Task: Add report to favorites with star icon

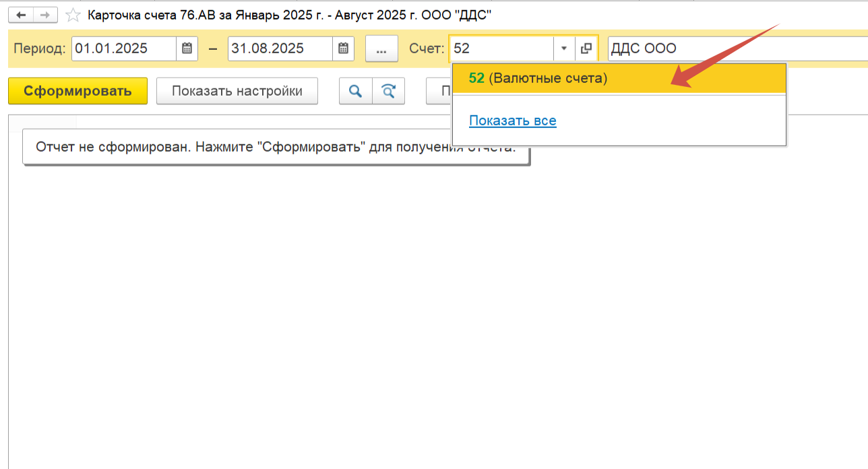Action: point(73,14)
